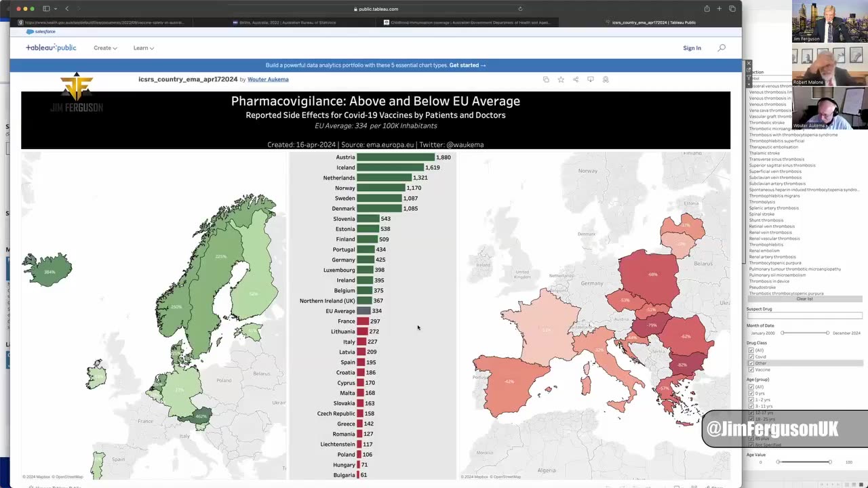
Task: Select Iceland on the green map
Action: [x=49, y=269]
